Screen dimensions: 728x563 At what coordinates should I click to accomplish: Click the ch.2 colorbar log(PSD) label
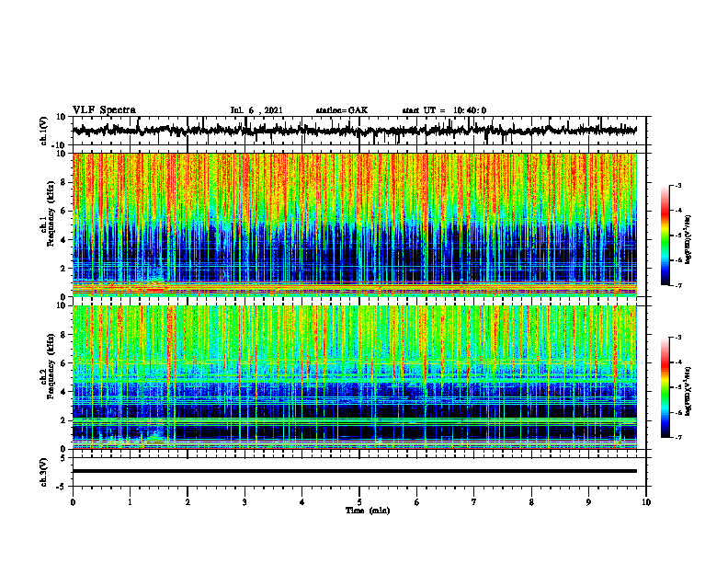[688, 391]
